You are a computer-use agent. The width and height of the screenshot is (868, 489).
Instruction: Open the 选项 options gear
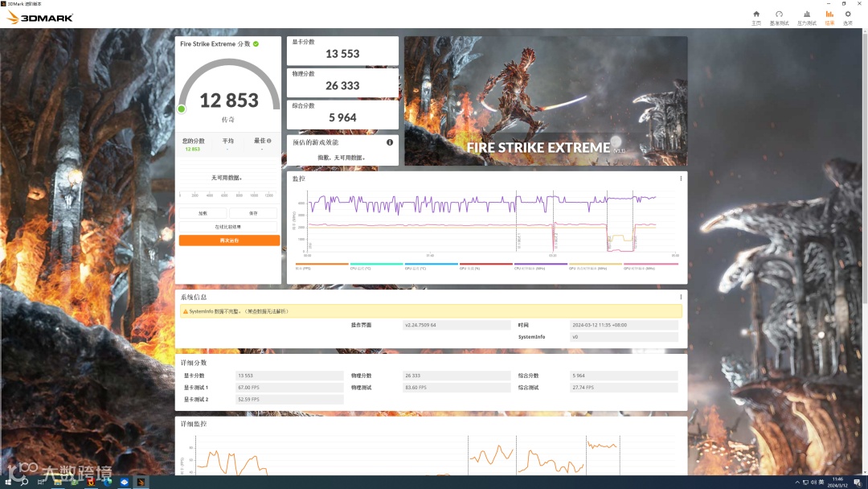tap(848, 18)
